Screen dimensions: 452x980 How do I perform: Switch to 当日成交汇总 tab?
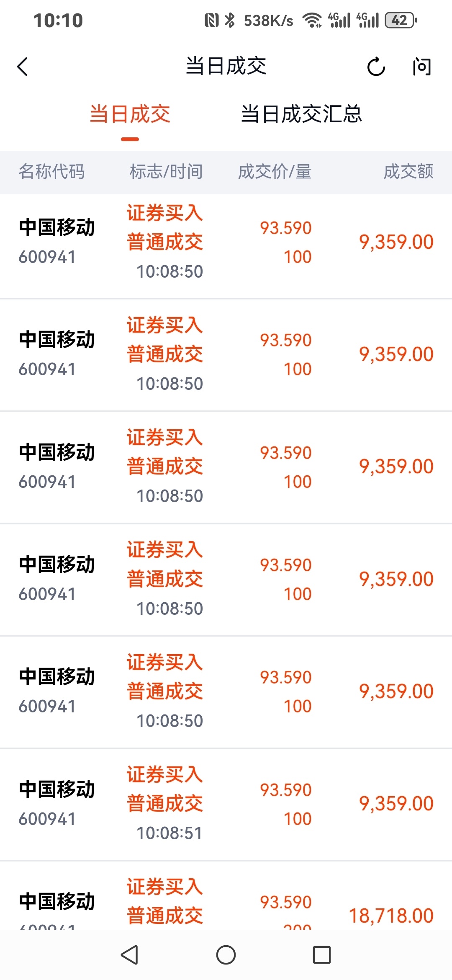click(x=301, y=114)
